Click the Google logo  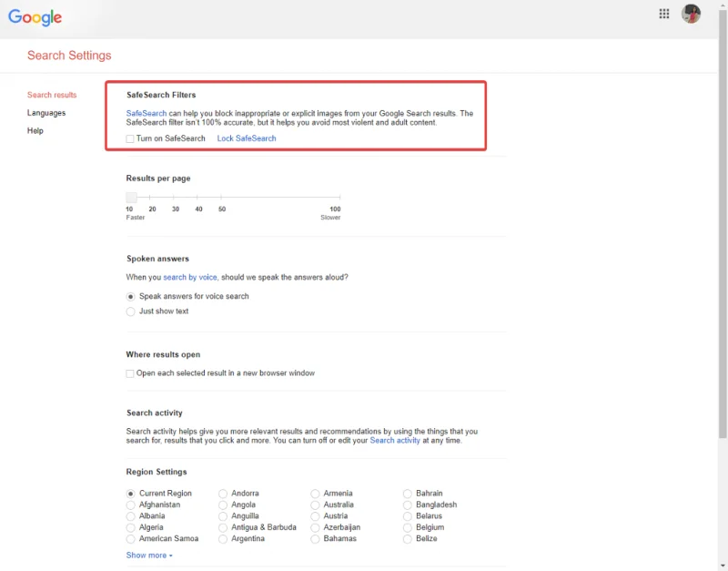pos(33,16)
